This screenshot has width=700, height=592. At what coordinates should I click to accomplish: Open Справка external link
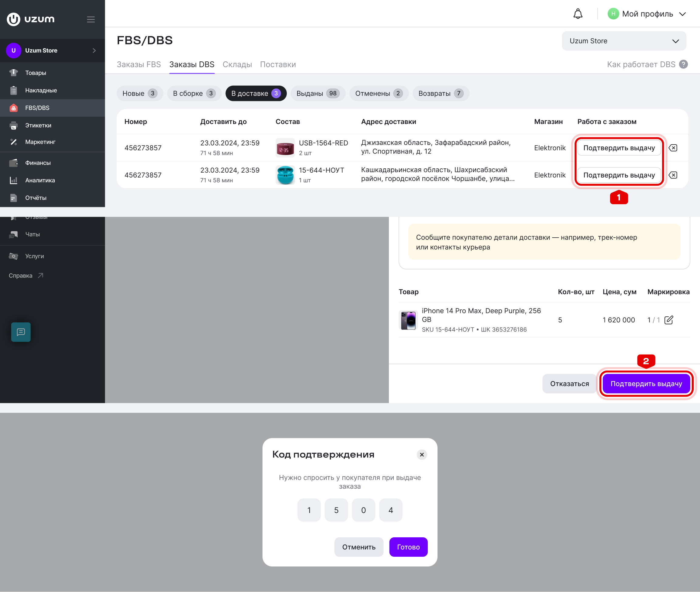pos(26,276)
